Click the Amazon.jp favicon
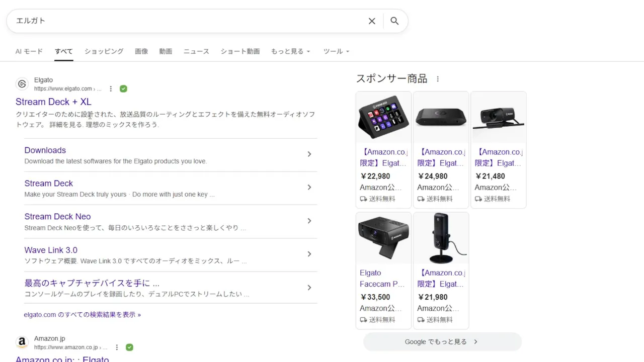The width and height of the screenshot is (644, 362). click(x=22, y=342)
